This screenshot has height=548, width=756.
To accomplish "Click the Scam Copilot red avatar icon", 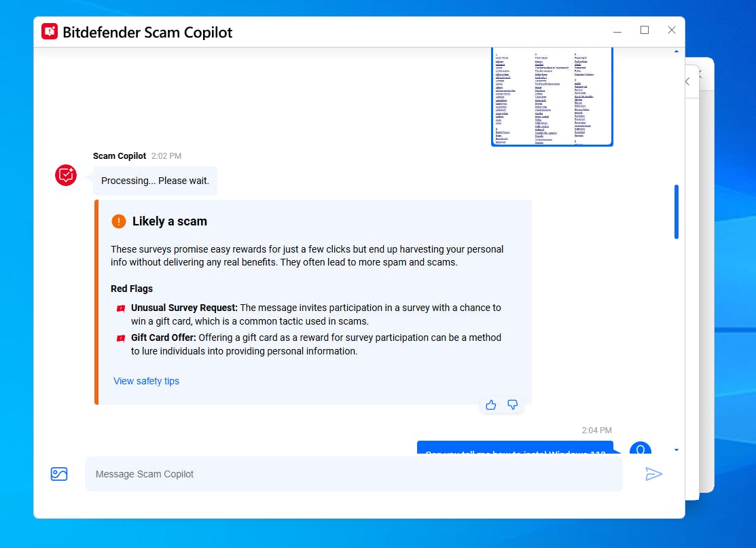I will (x=66, y=175).
